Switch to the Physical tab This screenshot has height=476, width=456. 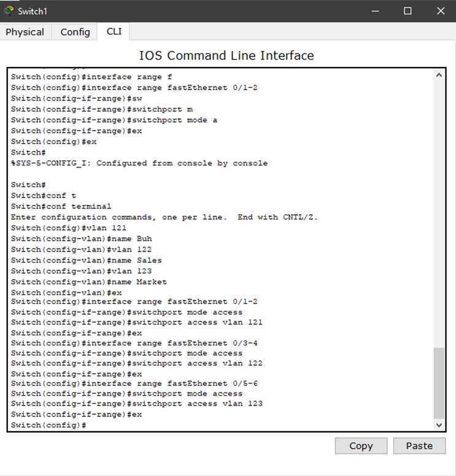tap(25, 32)
